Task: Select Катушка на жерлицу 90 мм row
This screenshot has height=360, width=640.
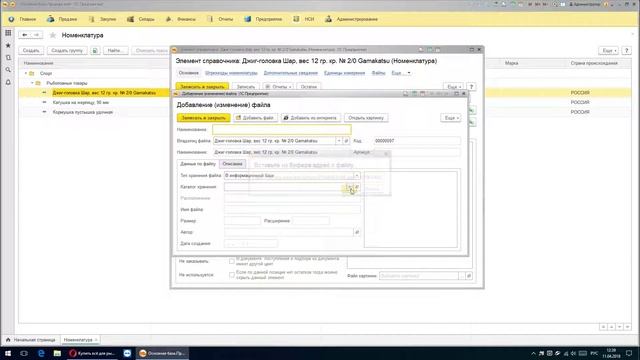Action: [x=80, y=102]
